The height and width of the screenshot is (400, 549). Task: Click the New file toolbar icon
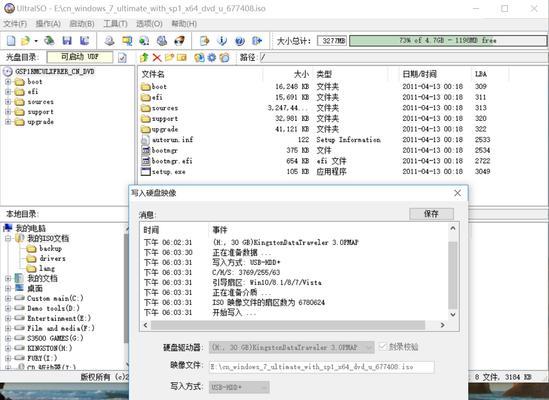click(x=11, y=41)
